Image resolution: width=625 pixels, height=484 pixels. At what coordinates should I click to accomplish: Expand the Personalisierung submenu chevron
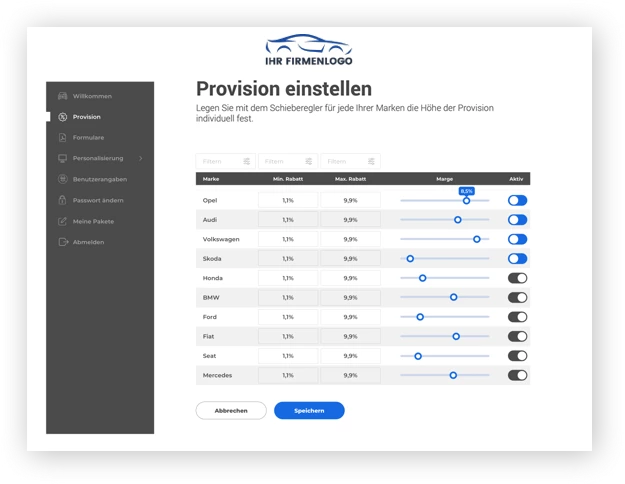(x=141, y=159)
